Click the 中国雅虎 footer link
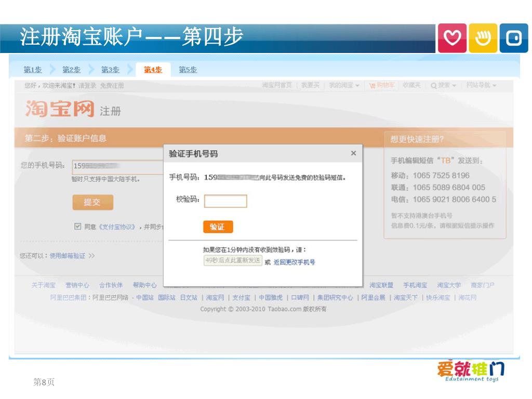Image resolution: width=532 pixels, height=399 pixels. (x=270, y=298)
